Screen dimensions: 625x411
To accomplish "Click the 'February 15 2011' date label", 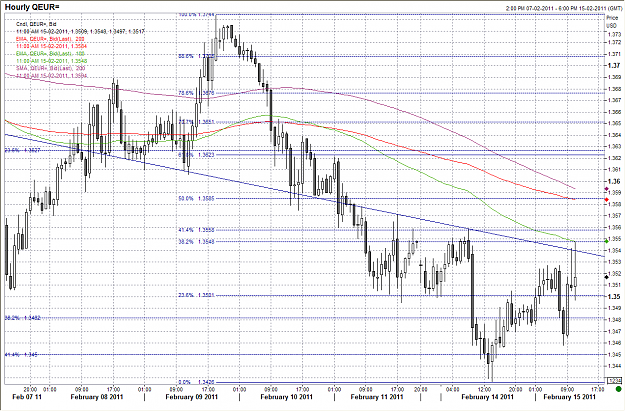I will [x=569, y=397].
